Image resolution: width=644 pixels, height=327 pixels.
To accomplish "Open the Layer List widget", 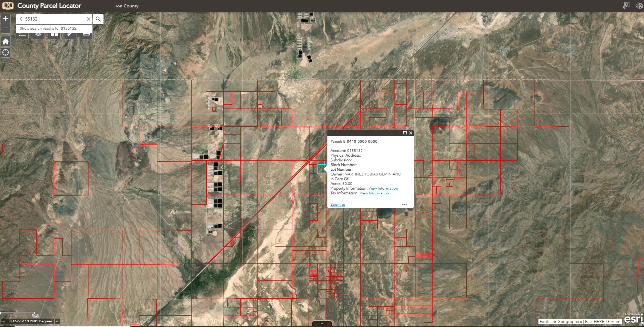I will [x=38, y=35].
